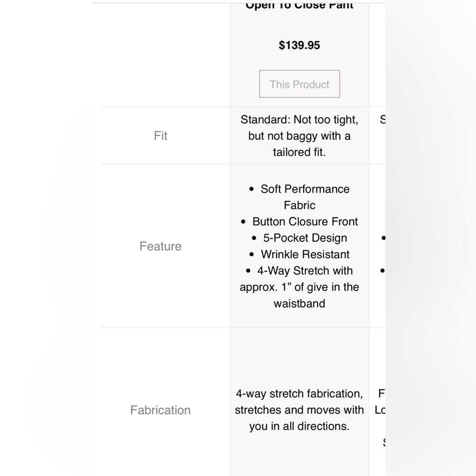Click the "tailored fit" text line

pos(299,152)
